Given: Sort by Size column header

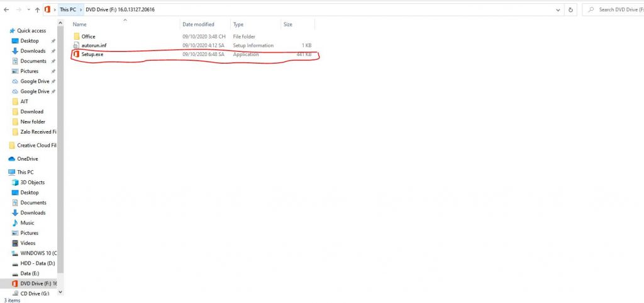Looking at the screenshot, I should pyautogui.click(x=288, y=25).
